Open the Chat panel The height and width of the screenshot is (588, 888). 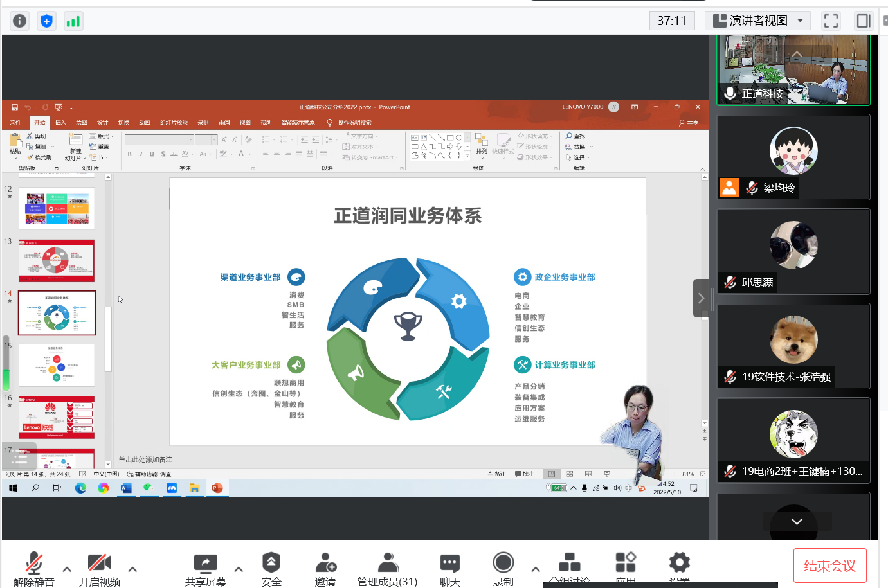(x=449, y=569)
